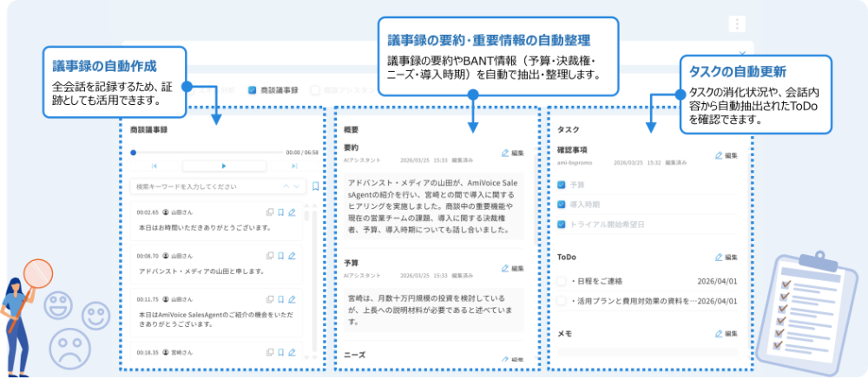Click the empty メモ text area
Viewport: 868px width, 379px height.
point(648,352)
